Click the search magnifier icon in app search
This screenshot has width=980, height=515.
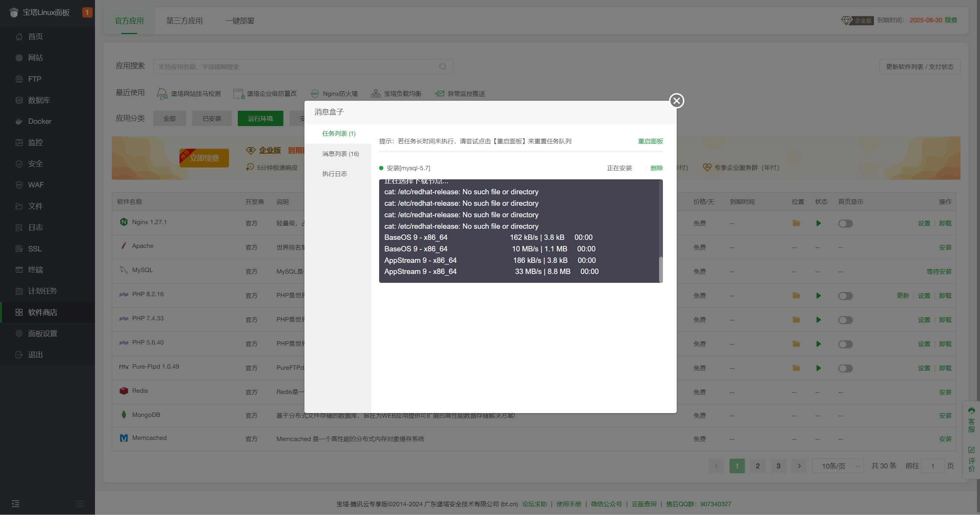pyautogui.click(x=442, y=67)
